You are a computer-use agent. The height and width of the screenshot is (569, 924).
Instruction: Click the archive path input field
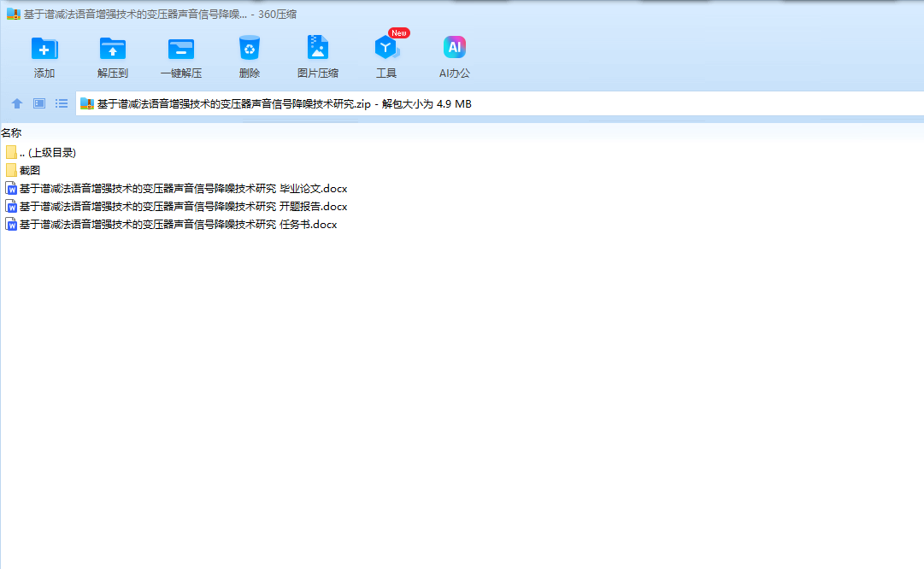tap(500, 103)
